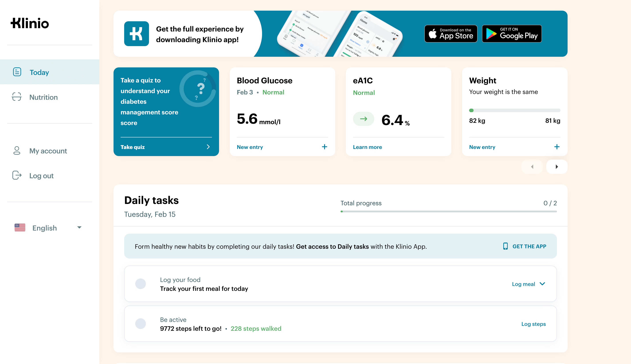This screenshot has width=631, height=364.
Task: Mark the Log your food task complete
Action: coord(141,284)
